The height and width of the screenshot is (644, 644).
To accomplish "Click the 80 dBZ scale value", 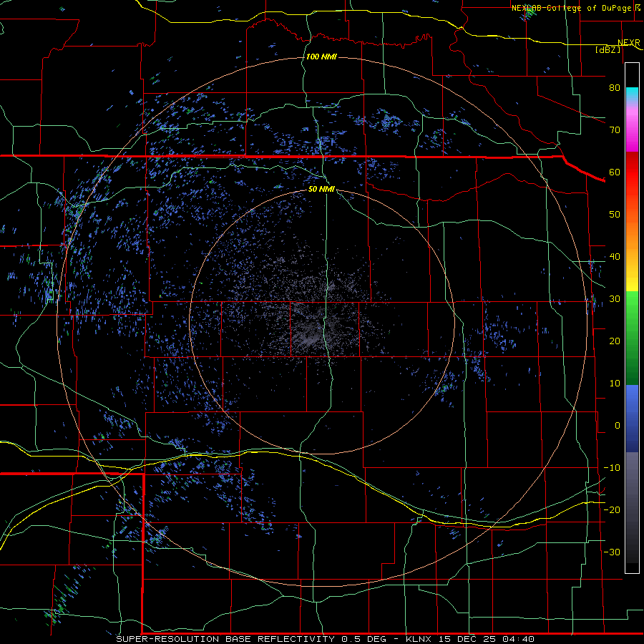I will coord(615,88).
